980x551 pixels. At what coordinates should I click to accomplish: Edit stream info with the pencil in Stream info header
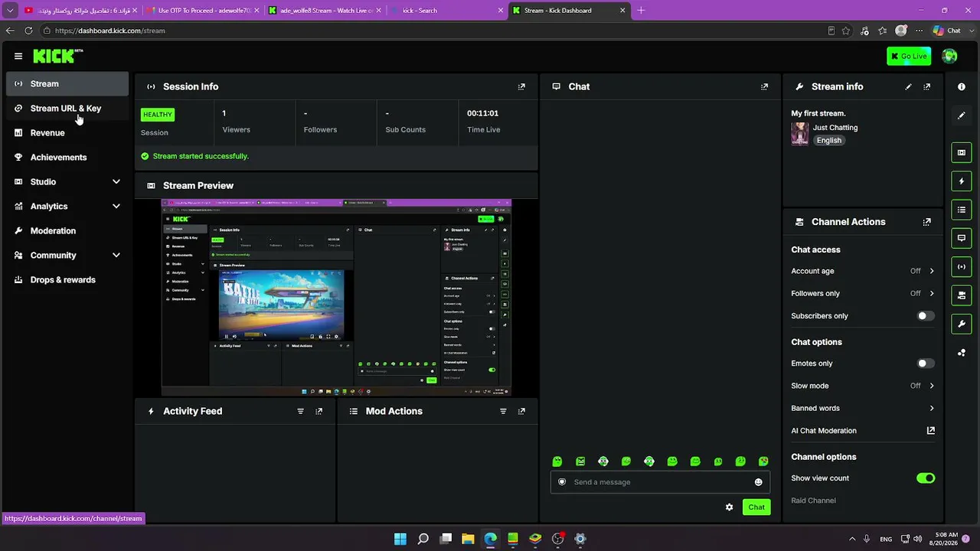pos(908,86)
